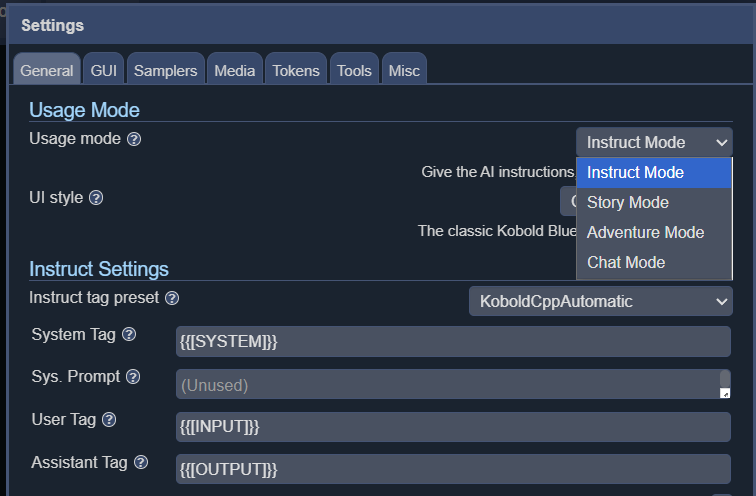Screen dimensions: 756x496
Task: Open the Usage mode dropdown
Action: [654, 142]
